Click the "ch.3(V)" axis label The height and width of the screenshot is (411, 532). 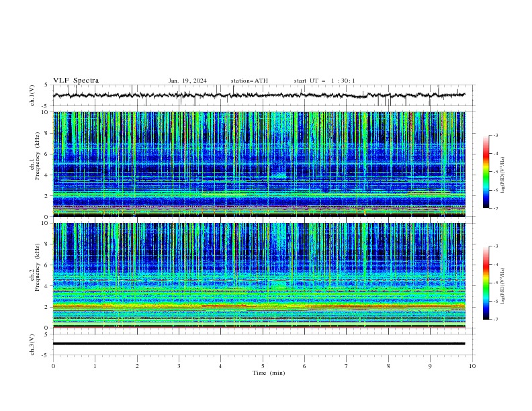pos(32,345)
